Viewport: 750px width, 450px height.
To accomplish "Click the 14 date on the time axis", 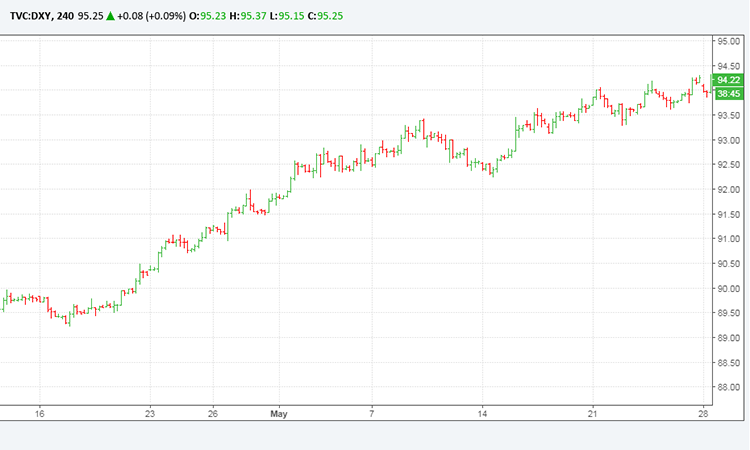I will [x=482, y=413].
